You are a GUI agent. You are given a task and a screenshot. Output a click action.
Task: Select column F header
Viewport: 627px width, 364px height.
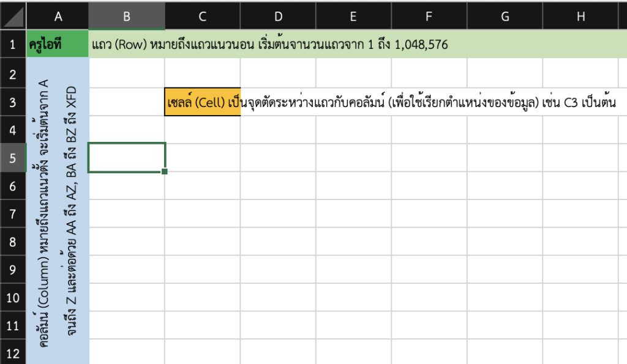pyautogui.click(x=429, y=16)
